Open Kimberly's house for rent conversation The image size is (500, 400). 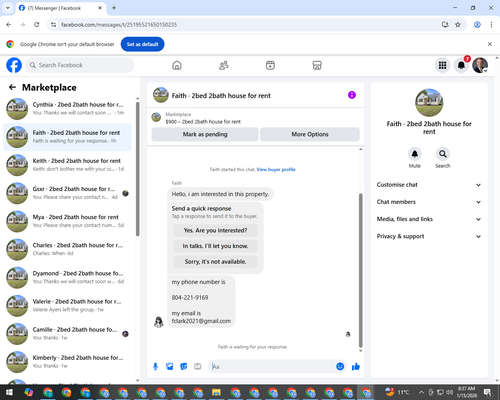(x=67, y=362)
